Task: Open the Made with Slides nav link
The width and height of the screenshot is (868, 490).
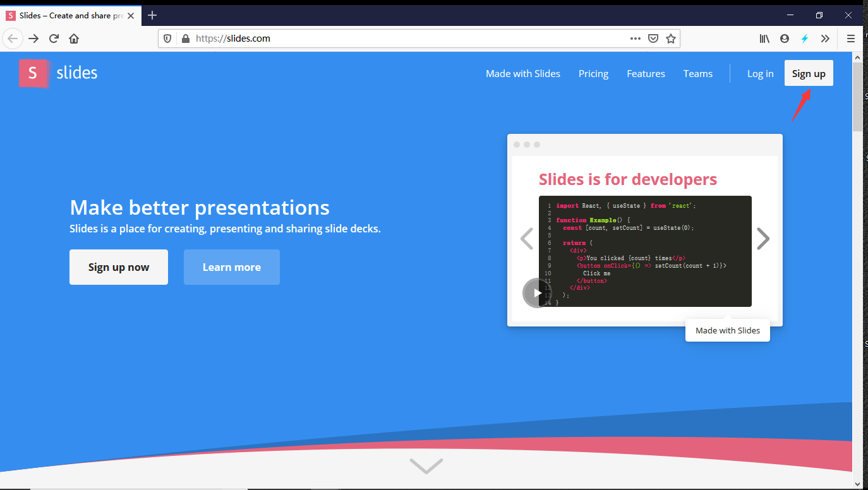Action: 523,74
